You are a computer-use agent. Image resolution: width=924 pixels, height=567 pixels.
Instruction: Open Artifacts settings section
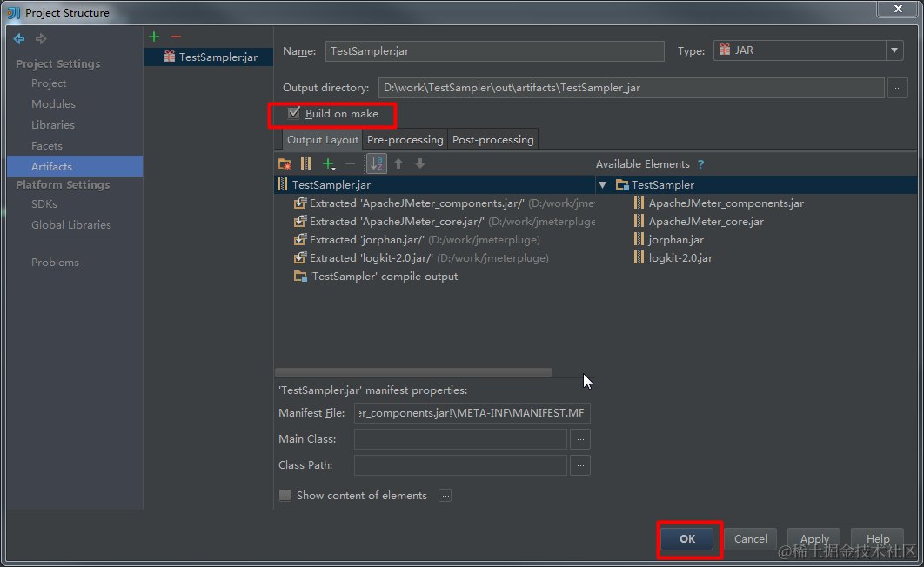tap(75, 166)
